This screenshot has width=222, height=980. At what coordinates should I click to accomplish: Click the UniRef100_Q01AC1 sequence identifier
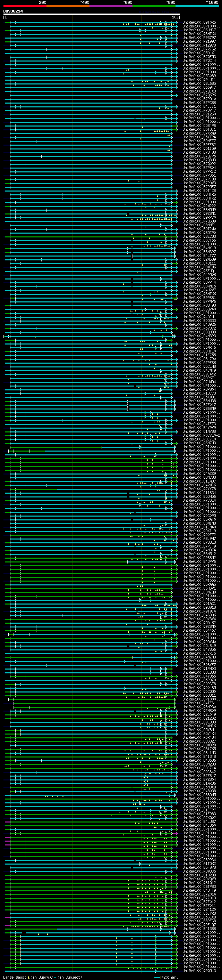click(199, 604)
